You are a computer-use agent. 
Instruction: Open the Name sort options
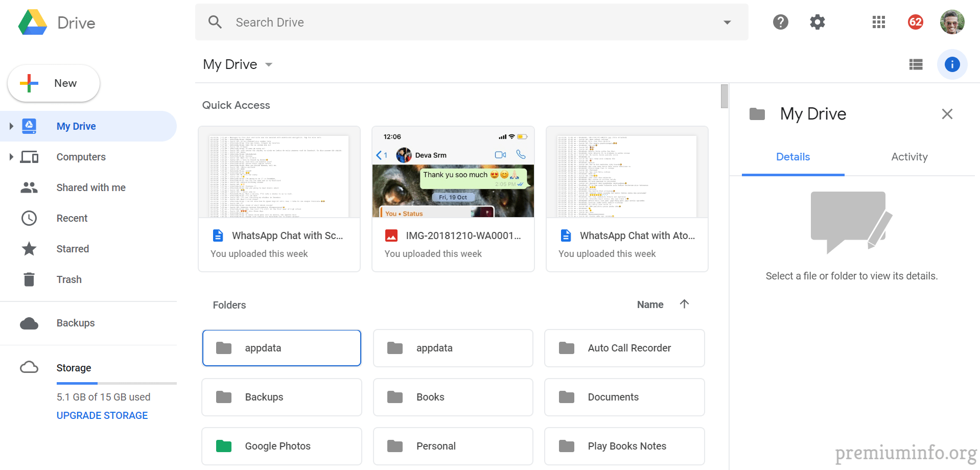[650, 304]
